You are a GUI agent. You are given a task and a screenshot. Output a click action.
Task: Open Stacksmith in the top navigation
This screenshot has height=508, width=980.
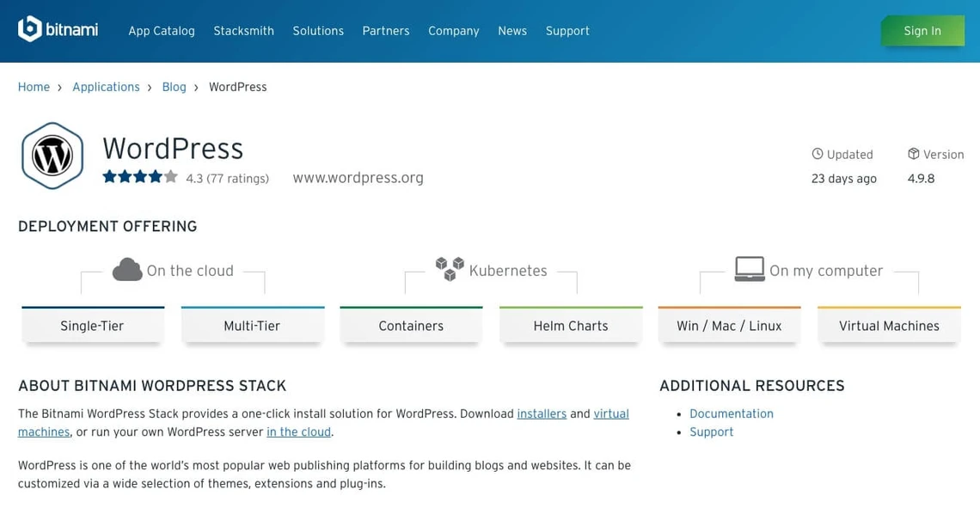point(243,31)
